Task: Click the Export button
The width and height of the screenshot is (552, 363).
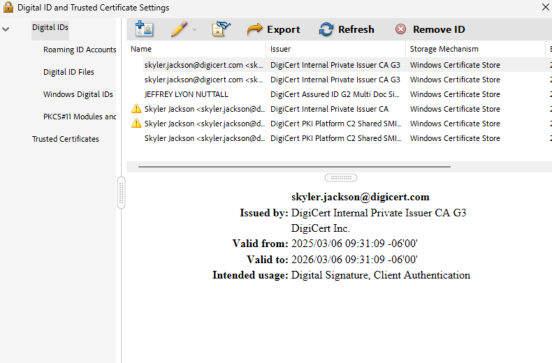Action: 274,29
